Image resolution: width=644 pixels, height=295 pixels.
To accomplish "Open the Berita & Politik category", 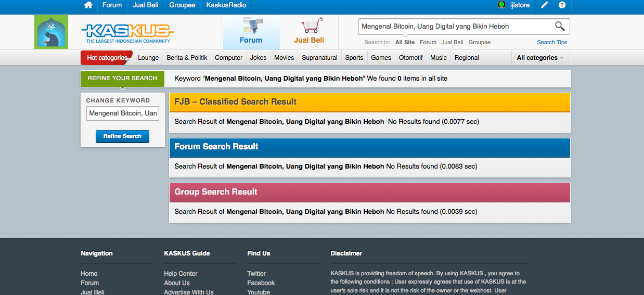I will coord(187,58).
